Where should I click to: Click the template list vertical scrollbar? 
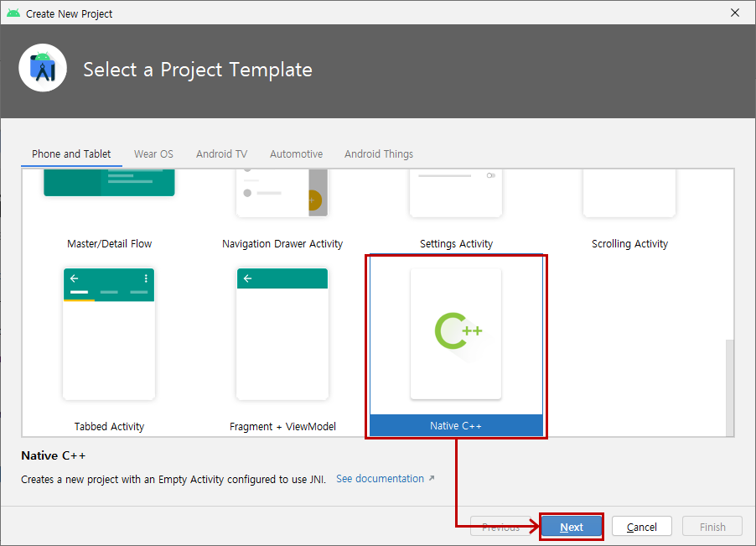pos(729,387)
